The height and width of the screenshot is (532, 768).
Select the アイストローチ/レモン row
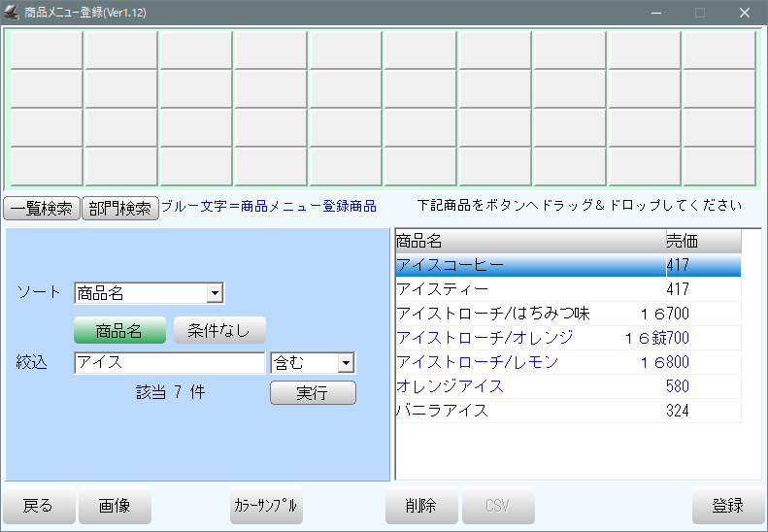pos(568,362)
